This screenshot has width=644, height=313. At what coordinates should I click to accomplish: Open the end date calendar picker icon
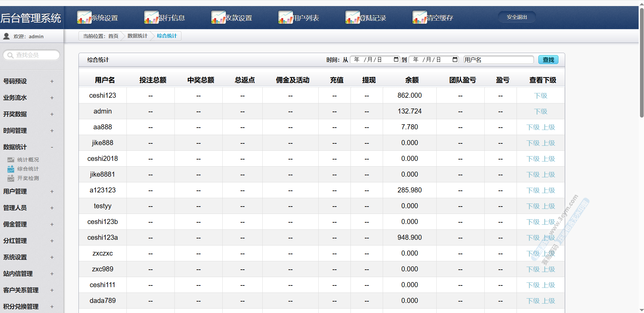tap(455, 59)
